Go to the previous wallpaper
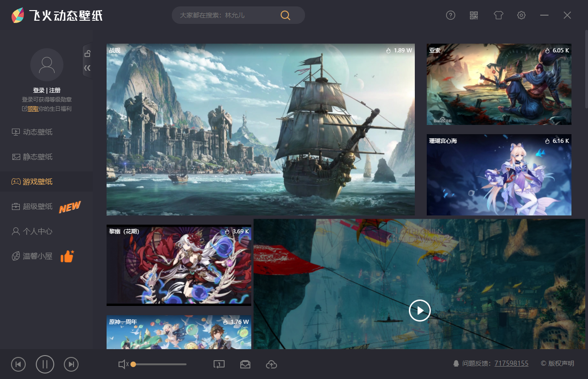The image size is (588, 379). tap(18, 364)
